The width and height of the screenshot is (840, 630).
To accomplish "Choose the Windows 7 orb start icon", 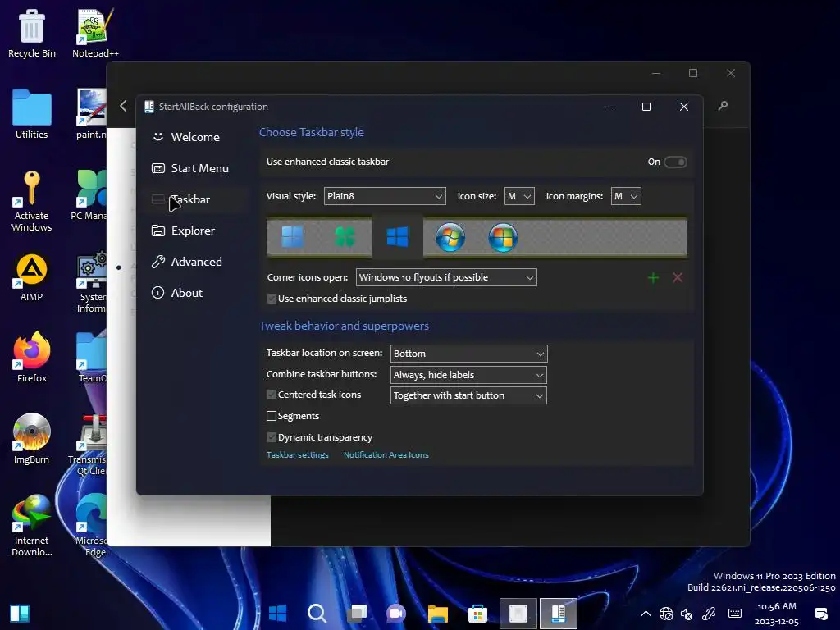I will (x=450, y=237).
